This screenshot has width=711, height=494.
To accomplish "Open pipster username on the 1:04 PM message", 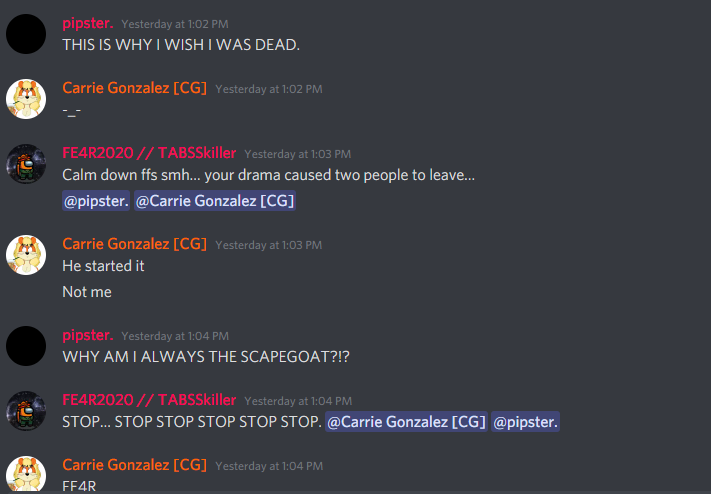I will click(88, 335).
